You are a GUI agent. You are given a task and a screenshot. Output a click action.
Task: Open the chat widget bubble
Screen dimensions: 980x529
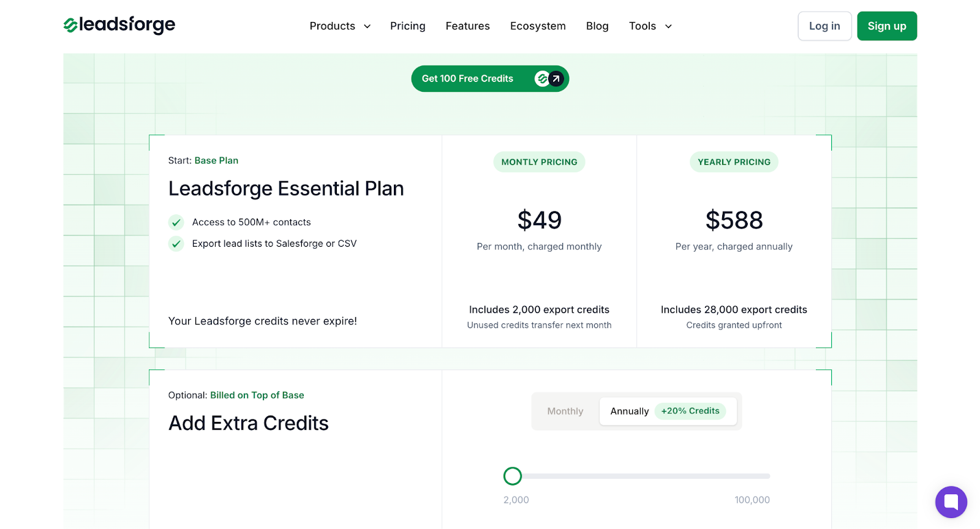pos(951,502)
